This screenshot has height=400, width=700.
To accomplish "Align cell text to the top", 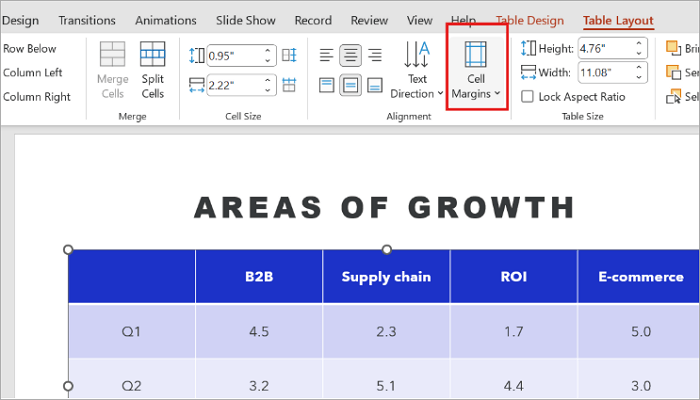I will (327, 85).
